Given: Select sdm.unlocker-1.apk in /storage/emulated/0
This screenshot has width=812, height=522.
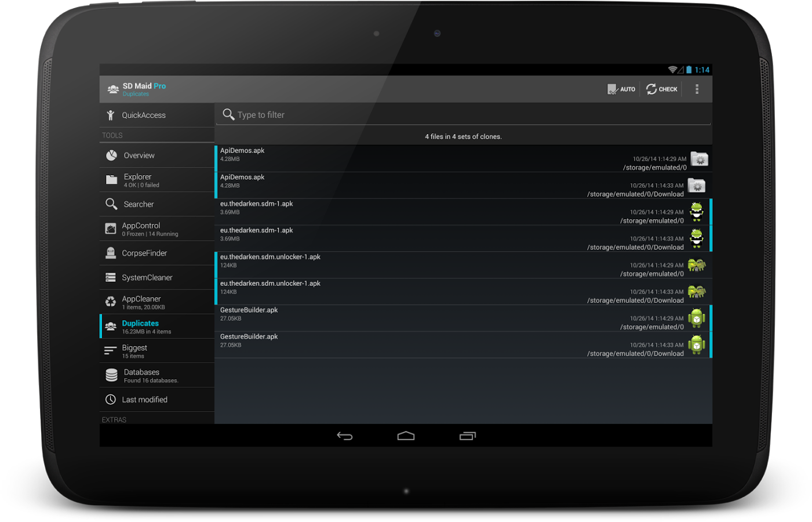Looking at the screenshot, I should 463,265.
